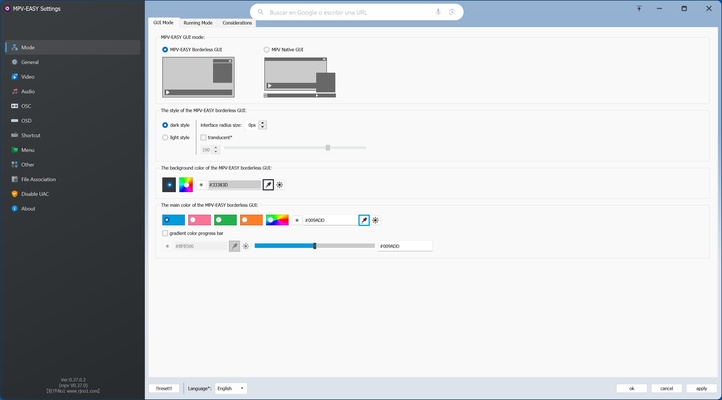Select dark background color swatch
Screen dimensions: 722x400
tap(169, 185)
